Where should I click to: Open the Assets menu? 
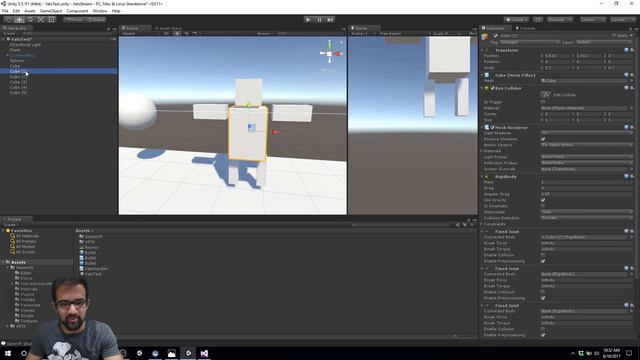tap(30, 11)
